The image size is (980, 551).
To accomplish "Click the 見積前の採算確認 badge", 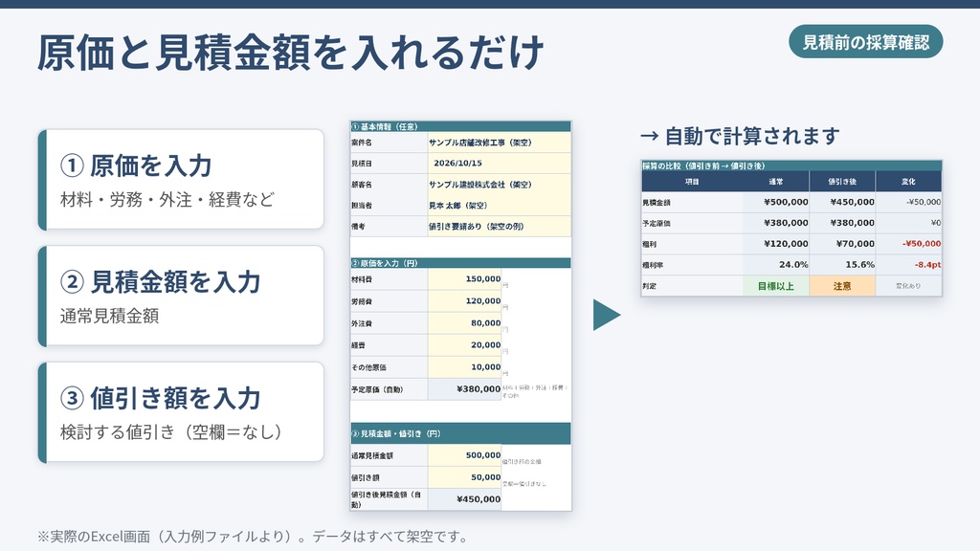I will pyautogui.click(x=865, y=42).
